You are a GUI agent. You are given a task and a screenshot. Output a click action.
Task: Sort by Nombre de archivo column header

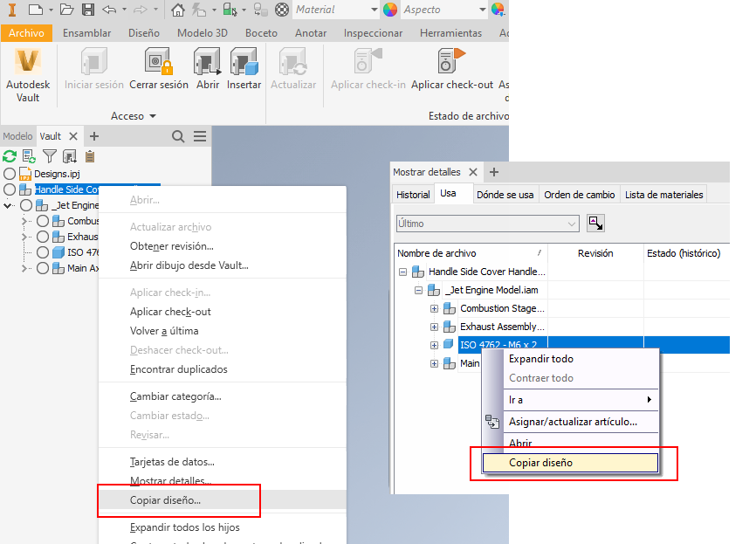pyautogui.click(x=471, y=253)
